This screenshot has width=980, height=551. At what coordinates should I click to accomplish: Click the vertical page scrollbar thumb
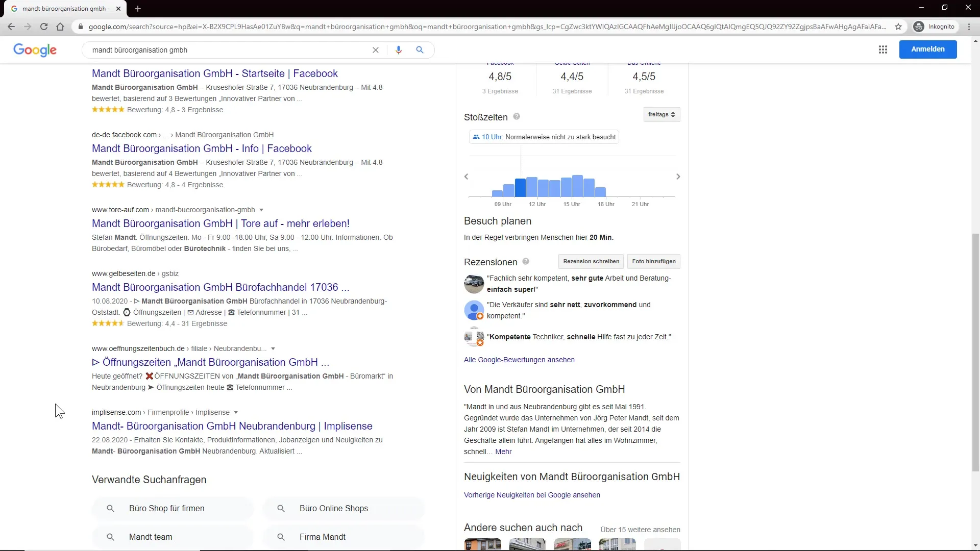976,352
